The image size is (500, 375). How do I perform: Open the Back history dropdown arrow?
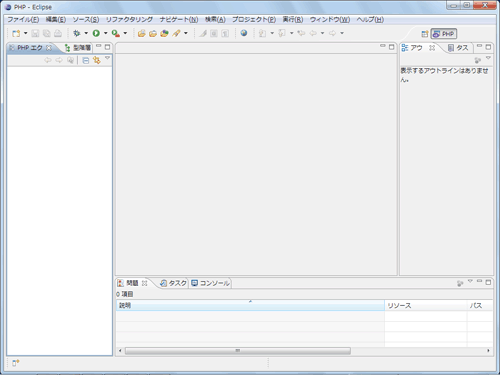[x=322, y=33]
